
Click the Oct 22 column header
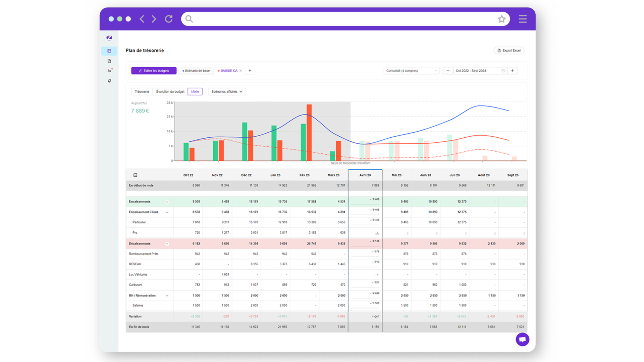tap(188, 175)
